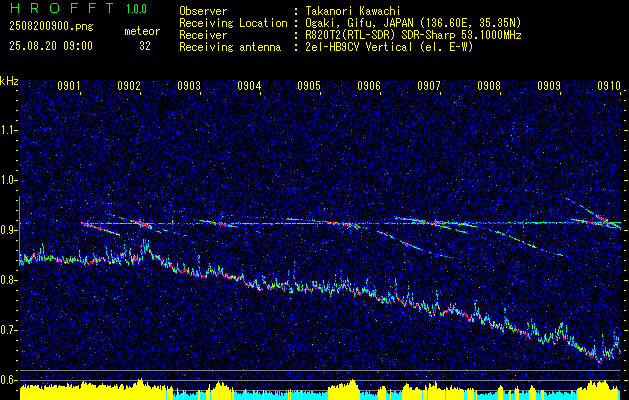Click the kHz axis unit label
The image size is (629, 400).
pos(9,81)
